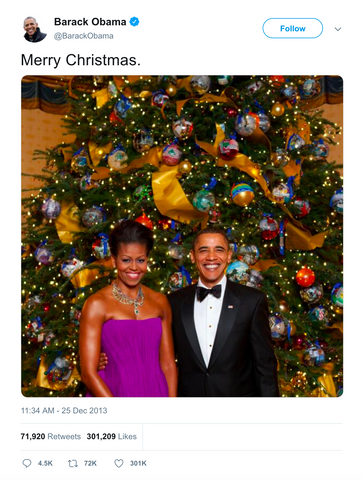Click the 301K like count

pos(138,463)
